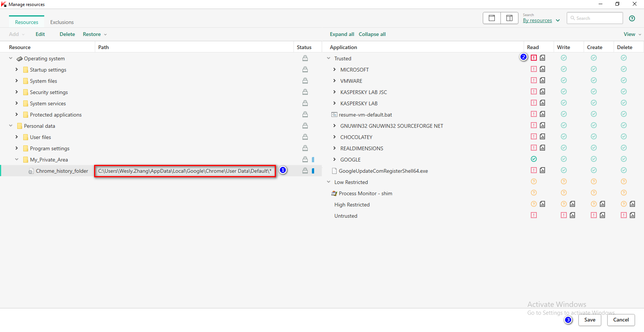Click the lock status icon for Startup settings
This screenshot has height=332, width=644.
coord(305,69)
